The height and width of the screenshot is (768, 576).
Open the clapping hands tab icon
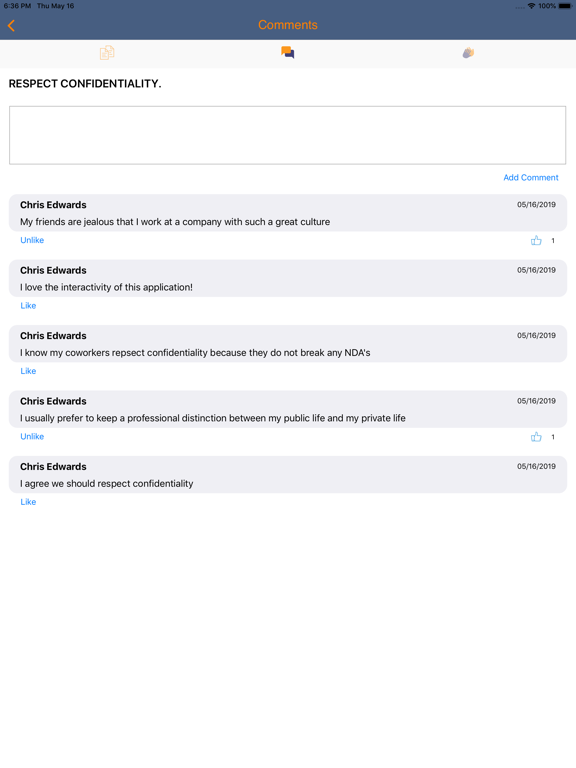click(468, 52)
